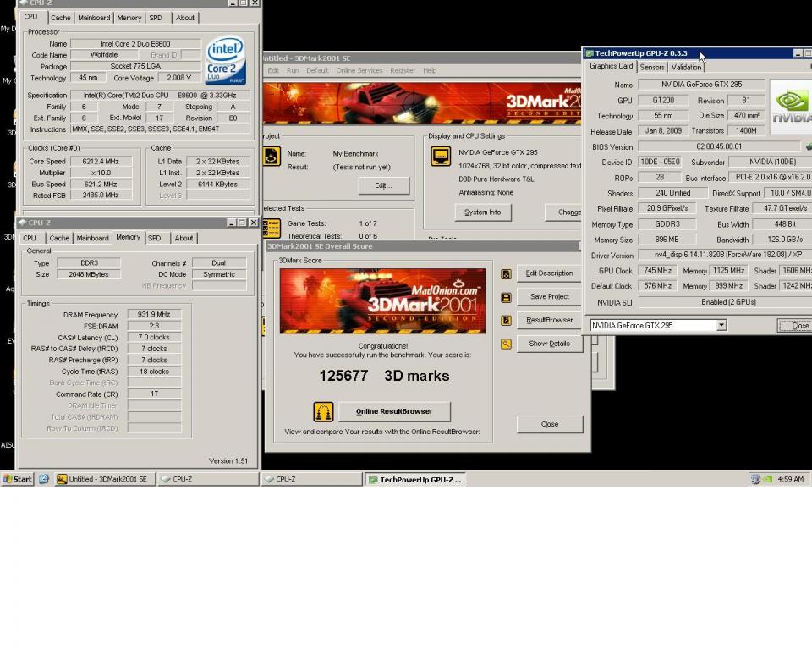Click the Edit Description button
This screenshot has height=650, width=812.
550,273
